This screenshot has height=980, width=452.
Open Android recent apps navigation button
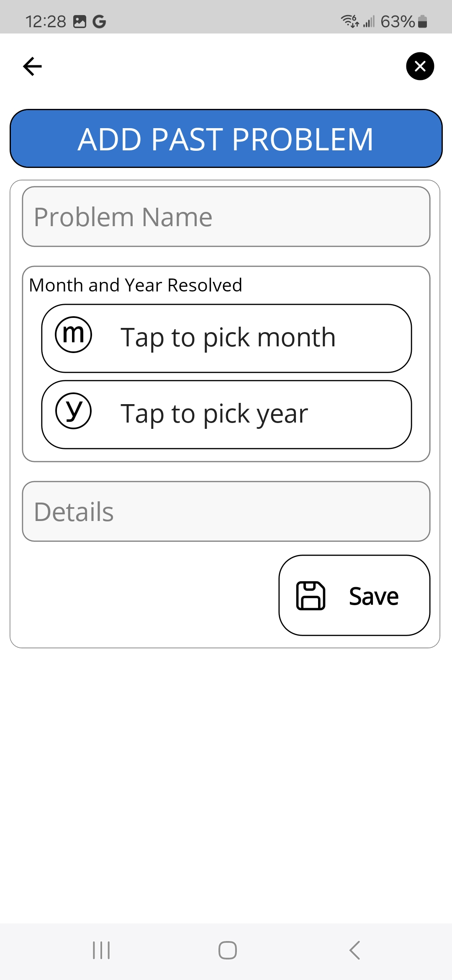(101, 950)
